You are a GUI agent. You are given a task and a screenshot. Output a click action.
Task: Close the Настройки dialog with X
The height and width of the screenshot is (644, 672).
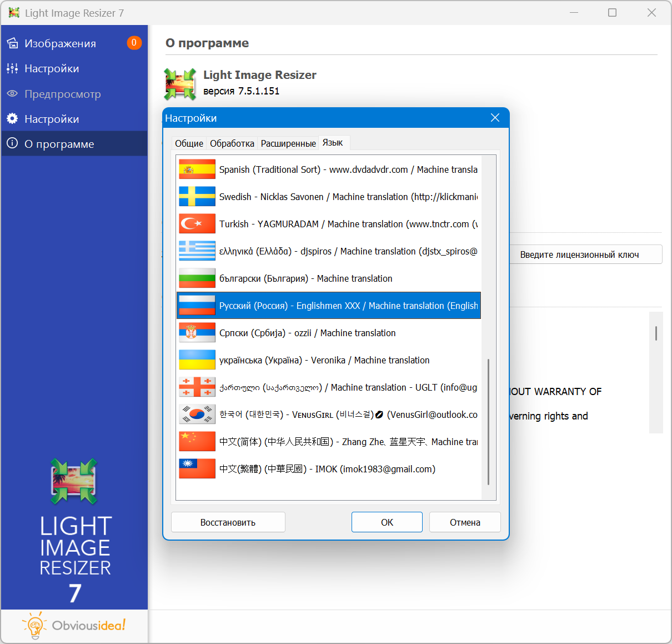coord(495,118)
